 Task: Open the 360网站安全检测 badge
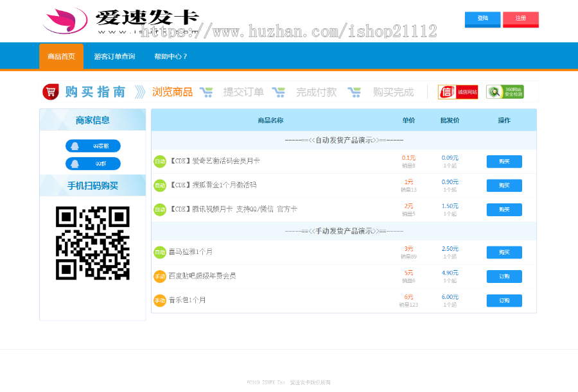[x=505, y=92]
